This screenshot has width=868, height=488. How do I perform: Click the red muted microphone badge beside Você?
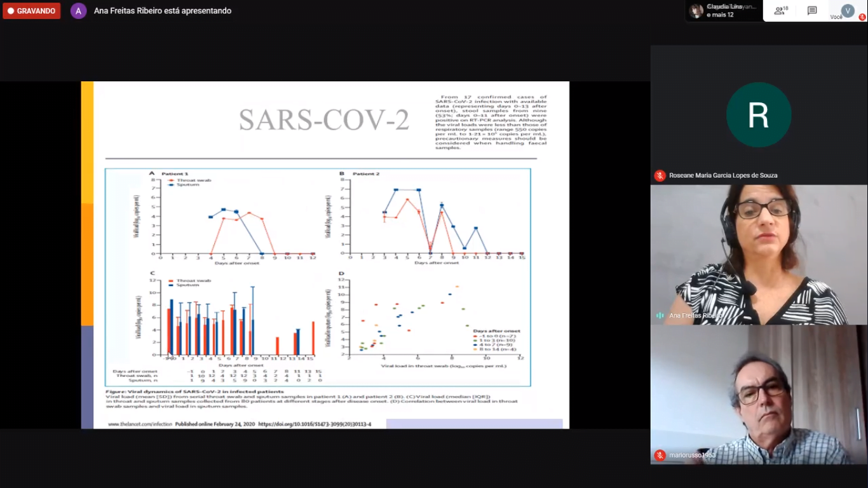coord(862,17)
